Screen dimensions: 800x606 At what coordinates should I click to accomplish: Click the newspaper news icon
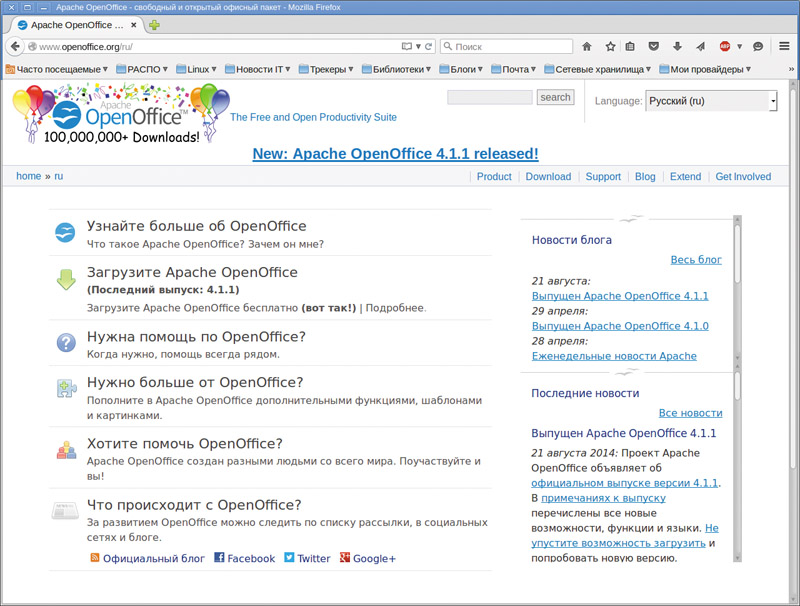click(x=65, y=510)
